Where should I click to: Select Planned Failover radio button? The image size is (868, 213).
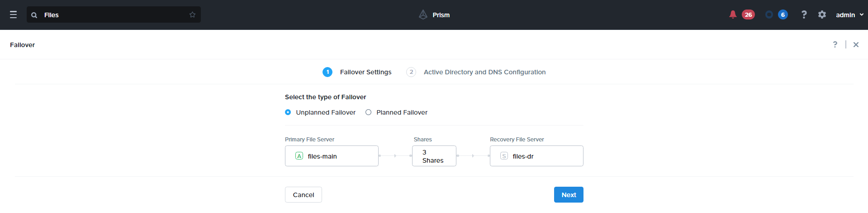pos(368,112)
